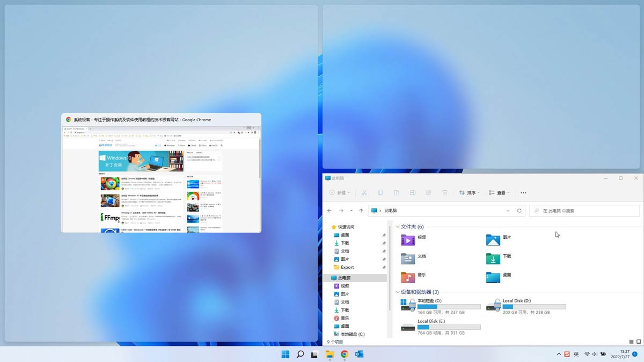Open the 文档 folder in the main pane
The image size is (644, 362).
coord(408,258)
